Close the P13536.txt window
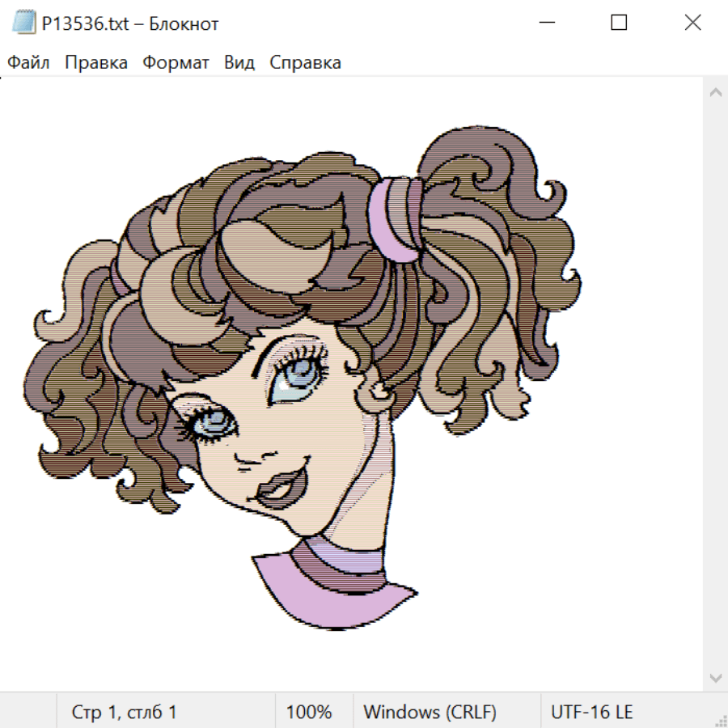The height and width of the screenshot is (728, 728). [692, 23]
